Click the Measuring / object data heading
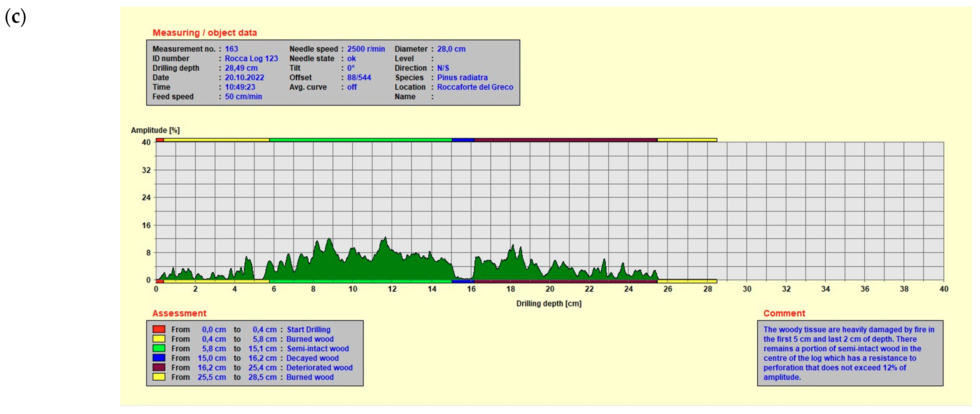 205,33
